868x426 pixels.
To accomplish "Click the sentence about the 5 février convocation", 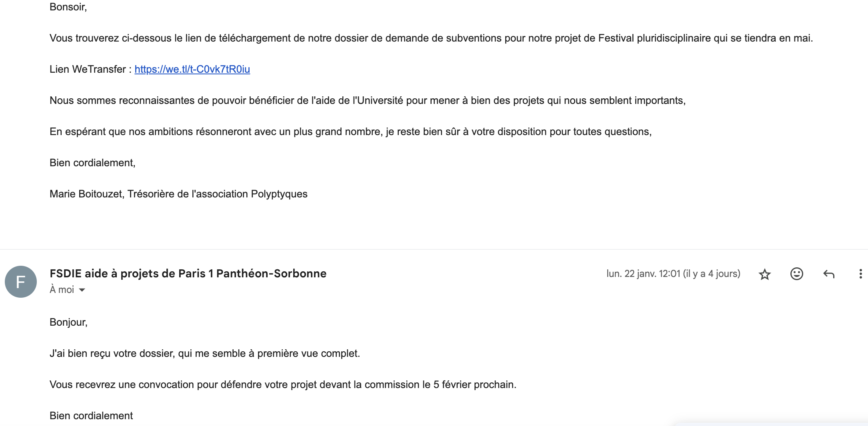I will [283, 384].
